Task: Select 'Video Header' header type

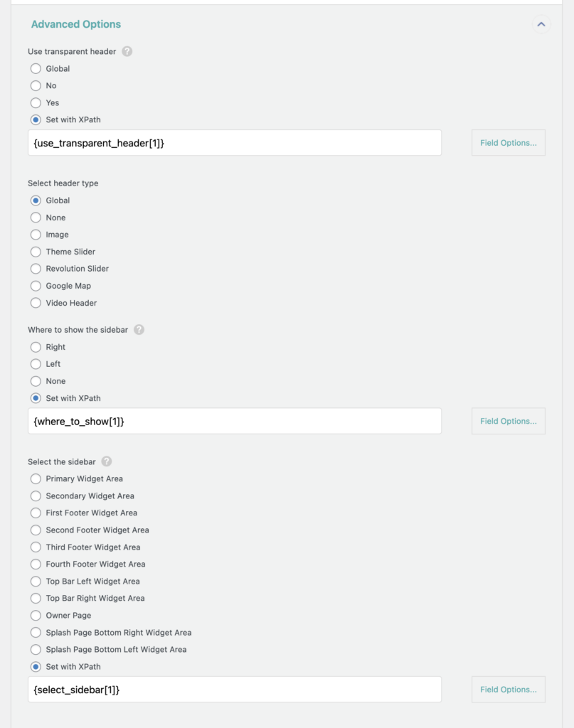Action: tap(36, 303)
